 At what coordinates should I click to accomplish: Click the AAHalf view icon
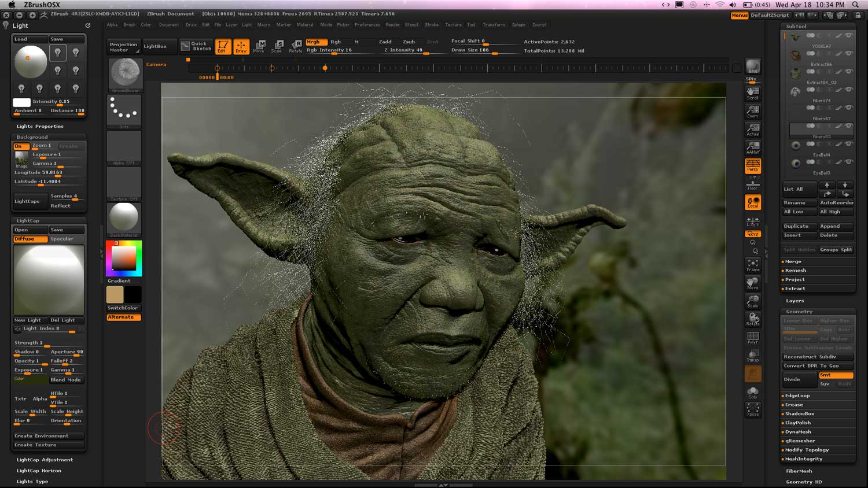pos(753,147)
